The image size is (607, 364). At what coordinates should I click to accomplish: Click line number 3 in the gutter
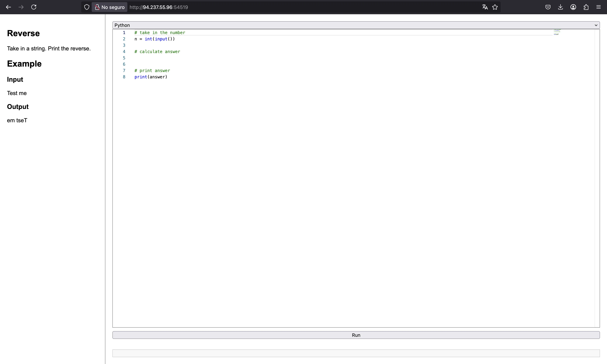click(124, 45)
